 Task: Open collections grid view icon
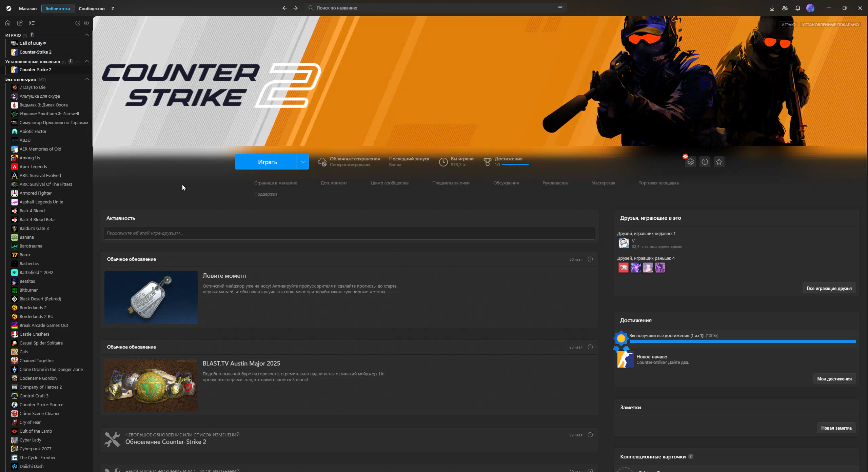click(x=20, y=23)
